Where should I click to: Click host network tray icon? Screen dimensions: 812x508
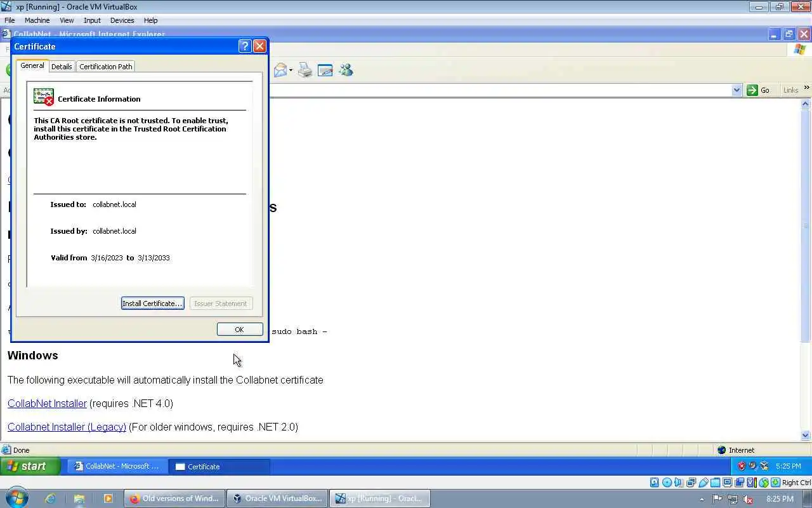tap(733, 499)
